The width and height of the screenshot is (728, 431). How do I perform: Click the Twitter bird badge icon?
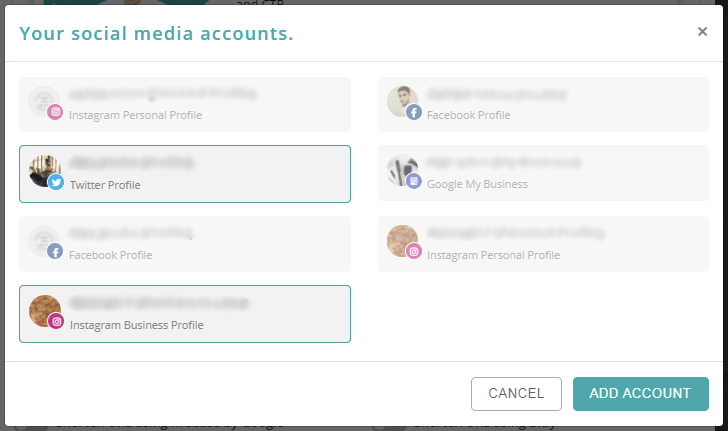pos(56,182)
